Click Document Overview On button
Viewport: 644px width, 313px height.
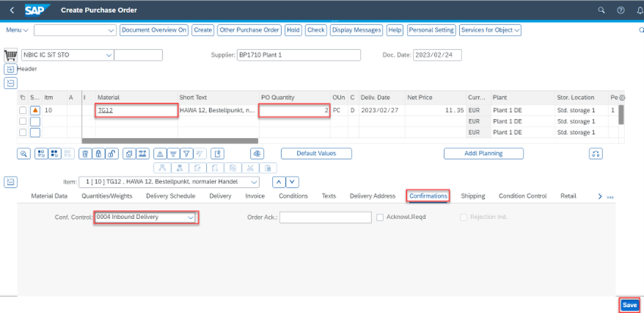[154, 30]
